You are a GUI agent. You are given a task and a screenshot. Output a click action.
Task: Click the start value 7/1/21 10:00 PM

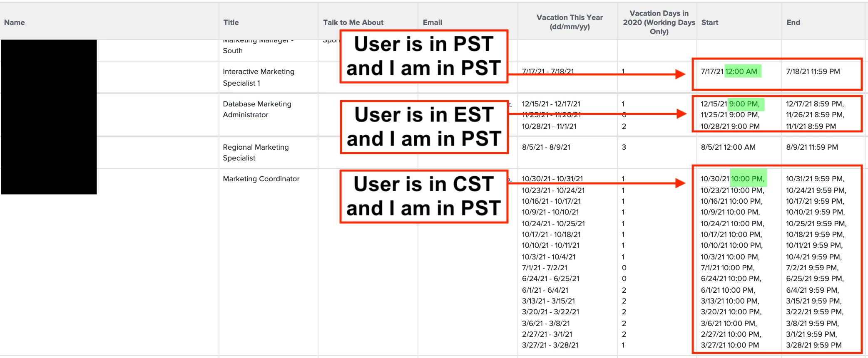click(x=728, y=268)
